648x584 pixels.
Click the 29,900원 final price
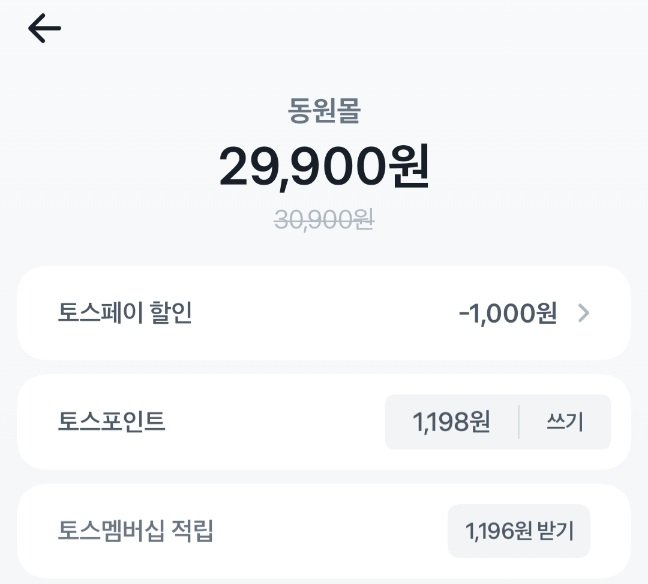[324, 167]
